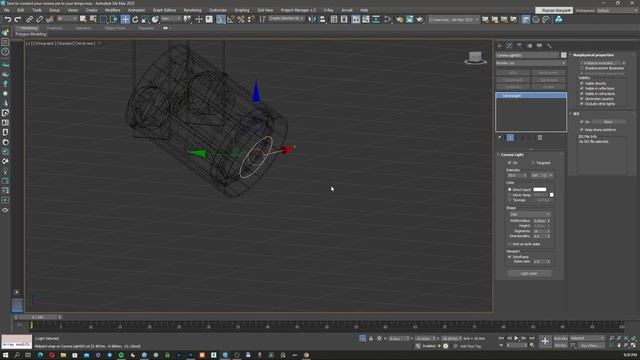The height and width of the screenshot is (360, 640).
Task: Click the Play Animation button
Action: [517, 338]
